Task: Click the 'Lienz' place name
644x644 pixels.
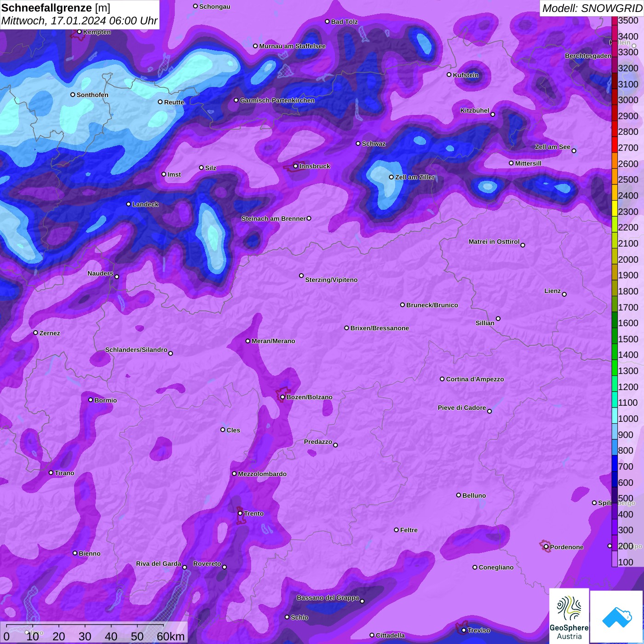Action: pyautogui.click(x=552, y=291)
